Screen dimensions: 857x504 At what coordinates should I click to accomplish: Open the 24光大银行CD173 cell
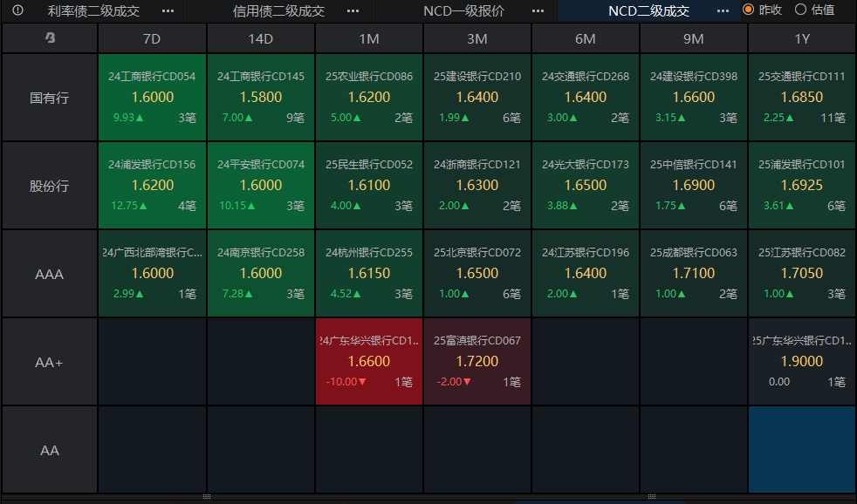[x=586, y=186]
